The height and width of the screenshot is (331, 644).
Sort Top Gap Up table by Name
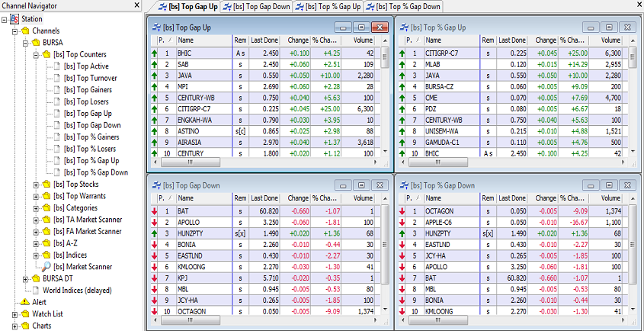(x=204, y=40)
